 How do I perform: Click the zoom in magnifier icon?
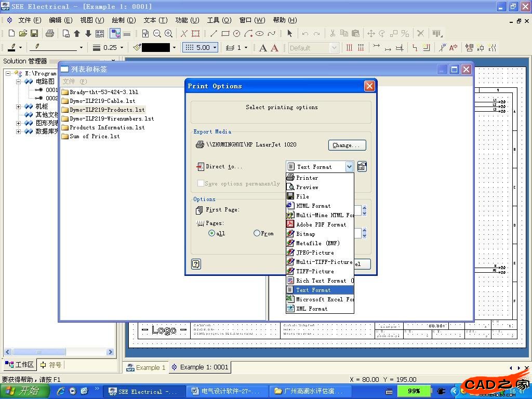(168, 33)
